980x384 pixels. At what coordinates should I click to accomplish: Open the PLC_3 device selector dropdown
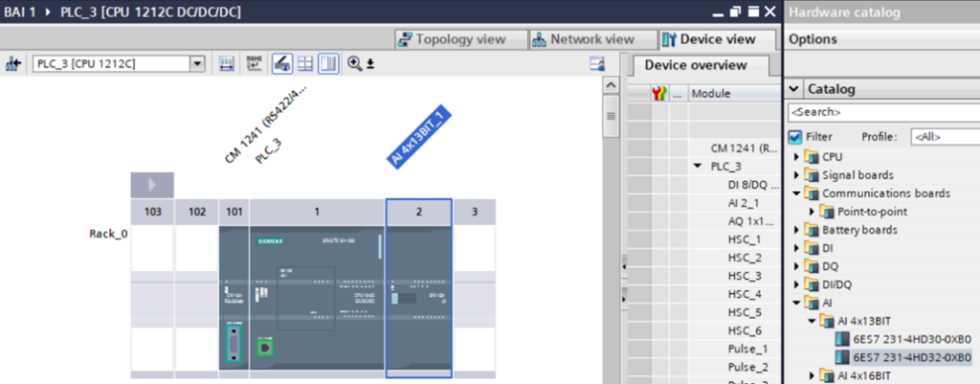click(x=198, y=63)
